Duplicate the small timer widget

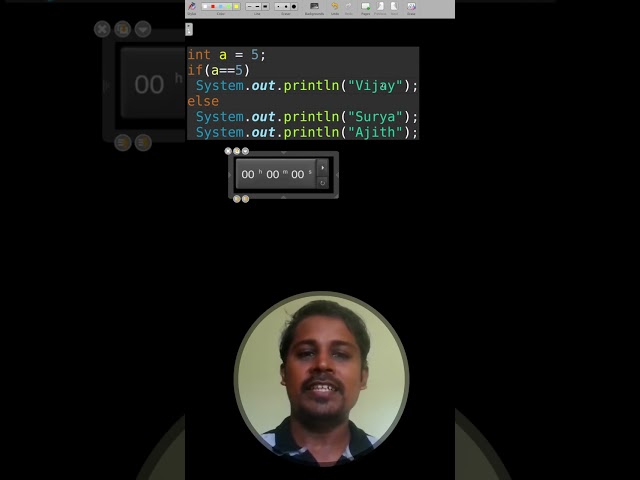[x=237, y=151]
